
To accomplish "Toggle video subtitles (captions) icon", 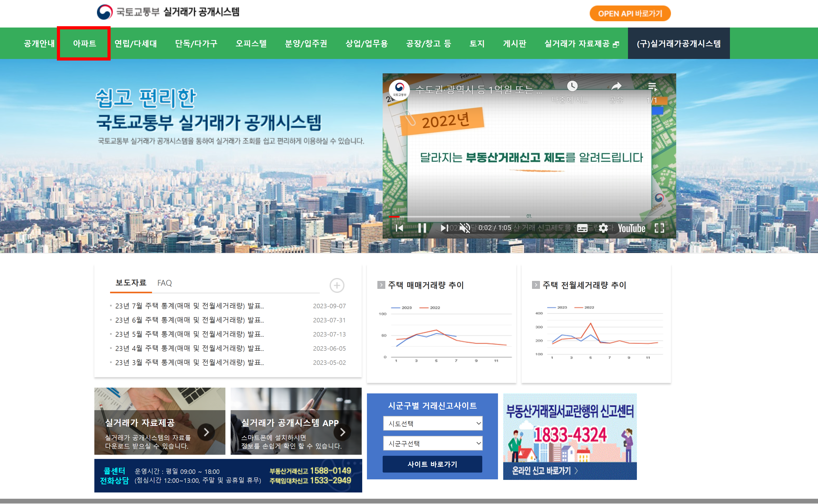I will coord(582,228).
